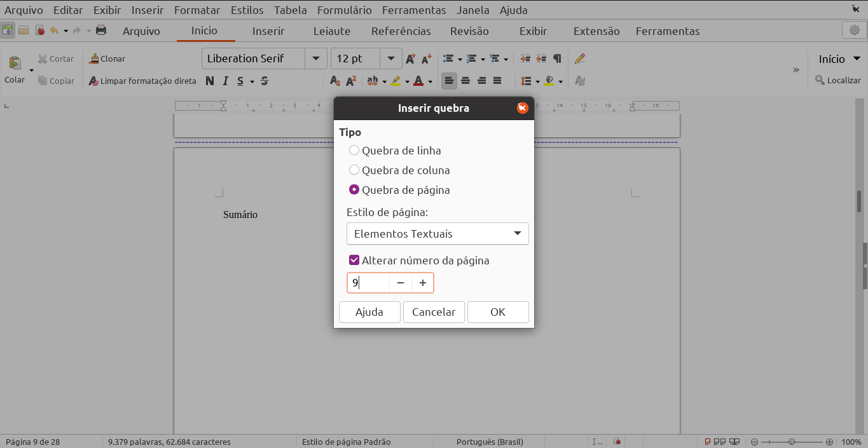Click the subscript A2 icon
Image resolution: width=868 pixels, height=448 pixels.
(x=335, y=81)
